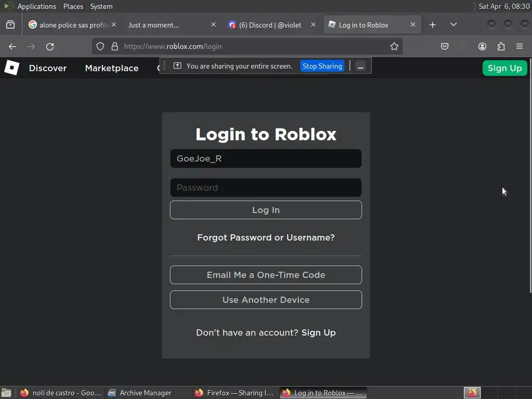Open the Places menu
The height and width of the screenshot is (399, 532).
73,6
